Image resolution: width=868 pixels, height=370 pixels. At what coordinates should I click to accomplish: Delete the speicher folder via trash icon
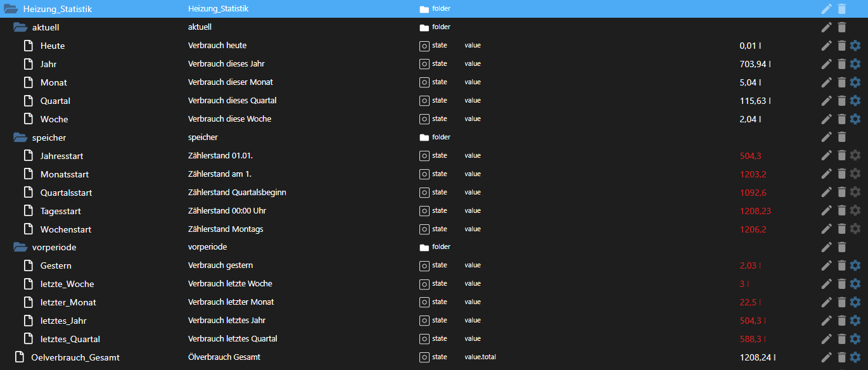(841, 137)
